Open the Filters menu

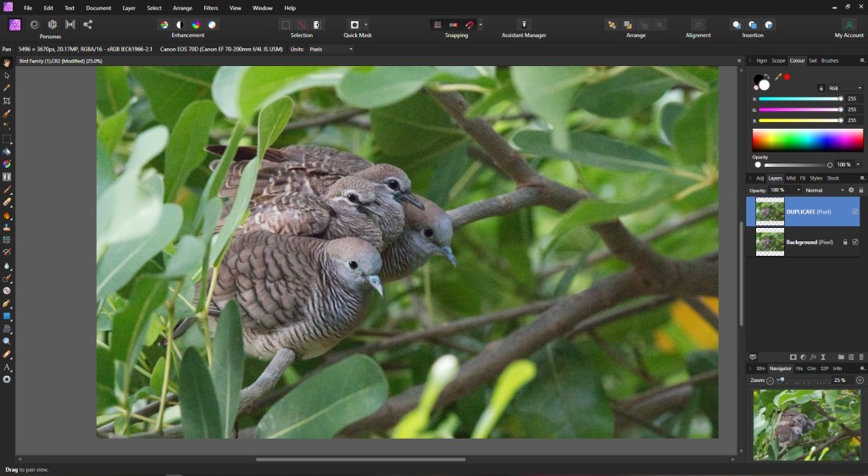pyautogui.click(x=210, y=8)
